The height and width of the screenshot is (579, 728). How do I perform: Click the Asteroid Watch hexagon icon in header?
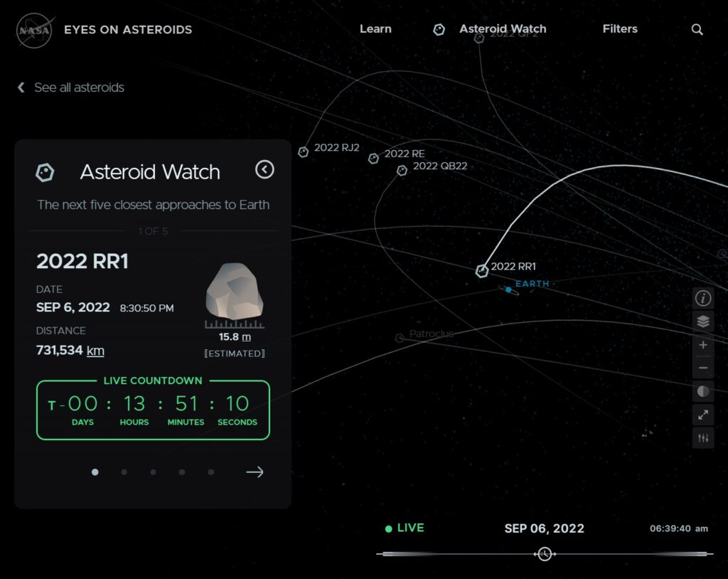click(439, 30)
